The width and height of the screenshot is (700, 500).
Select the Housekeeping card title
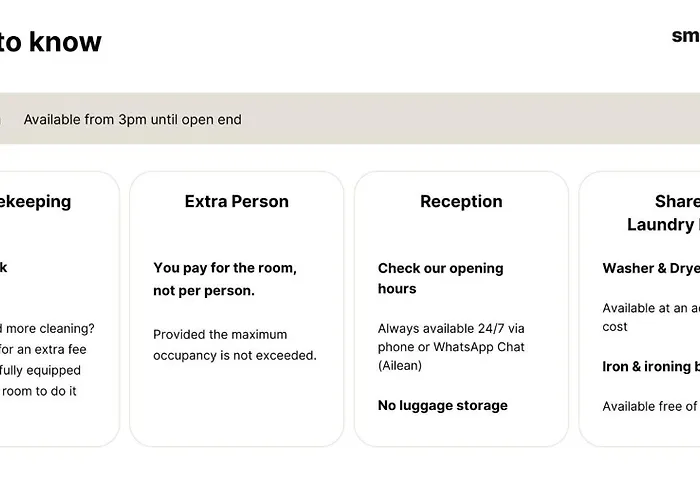point(36,201)
